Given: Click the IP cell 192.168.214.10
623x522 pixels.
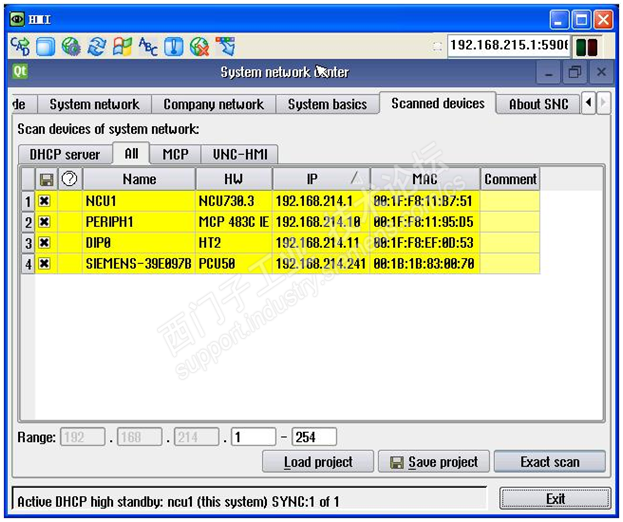Looking at the screenshot, I should pos(321,222).
